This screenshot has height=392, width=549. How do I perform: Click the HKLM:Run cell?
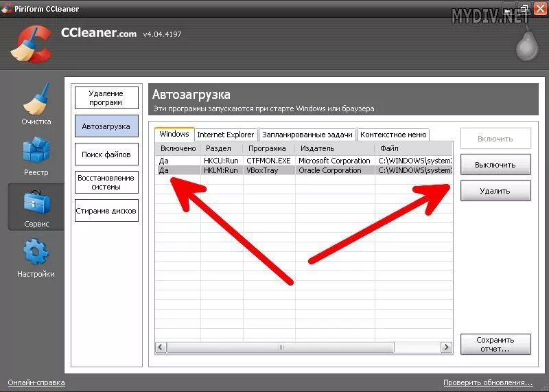tap(221, 170)
